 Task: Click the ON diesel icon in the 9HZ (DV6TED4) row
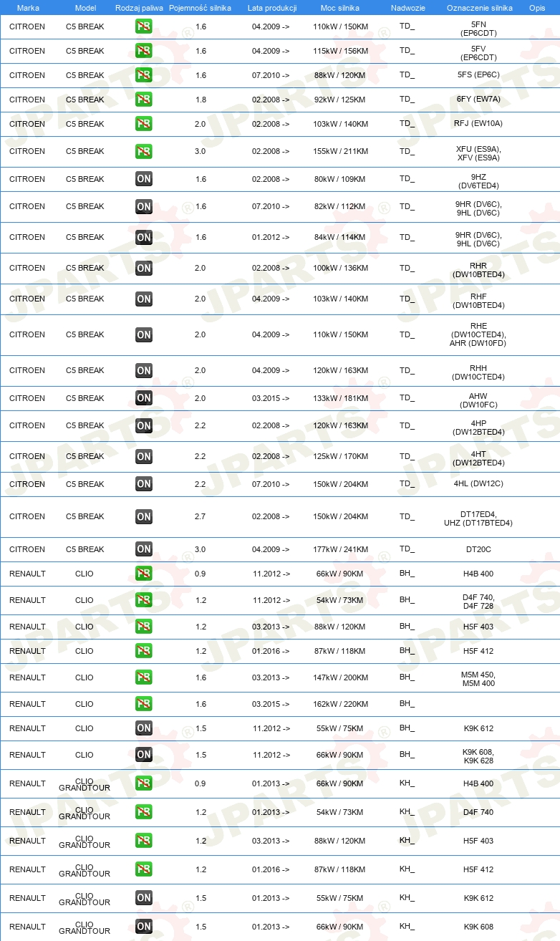(x=143, y=179)
